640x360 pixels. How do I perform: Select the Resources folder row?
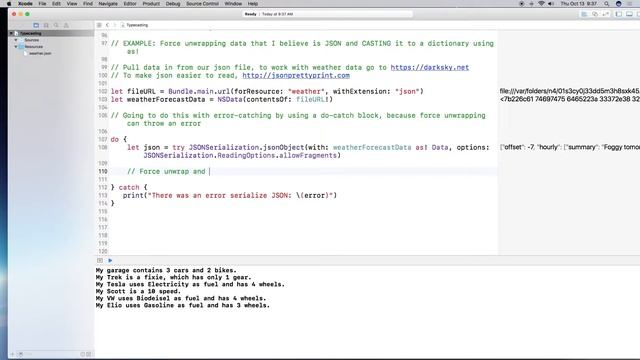click(51, 47)
